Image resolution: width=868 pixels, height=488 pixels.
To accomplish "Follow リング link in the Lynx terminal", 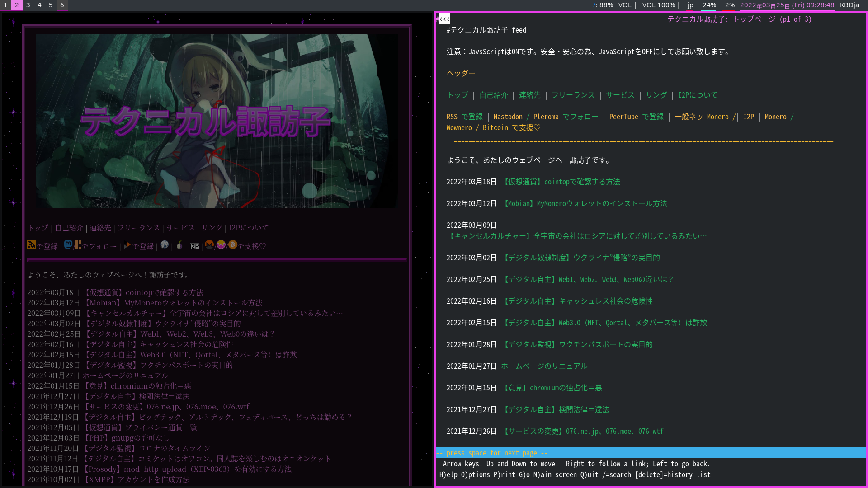I will pyautogui.click(x=656, y=95).
